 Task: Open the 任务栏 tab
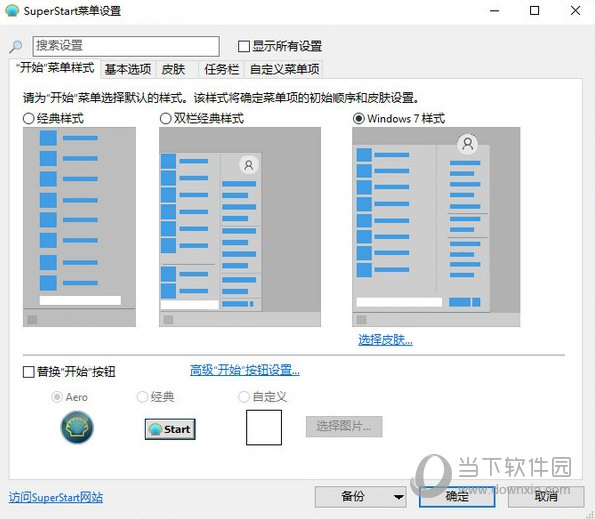(x=222, y=69)
